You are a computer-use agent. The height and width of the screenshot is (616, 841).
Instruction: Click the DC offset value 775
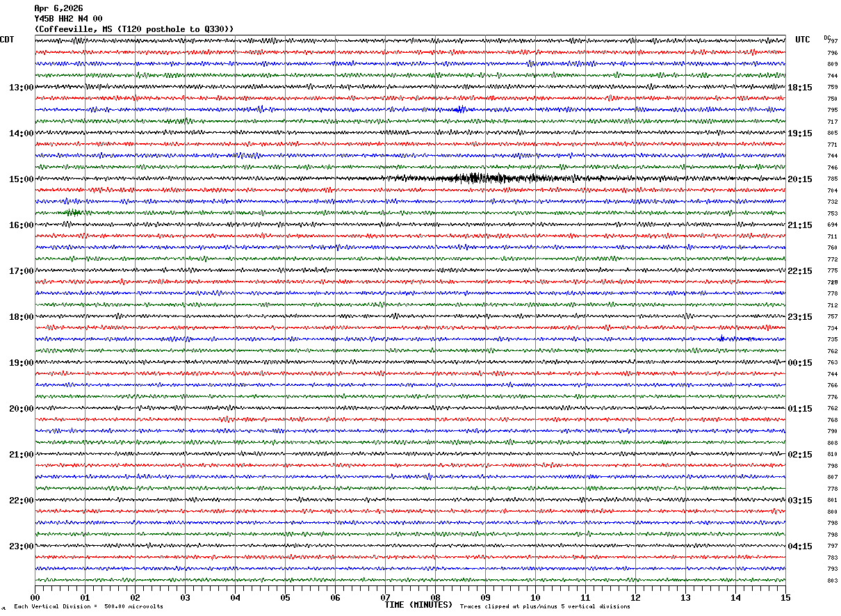click(x=832, y=270)
